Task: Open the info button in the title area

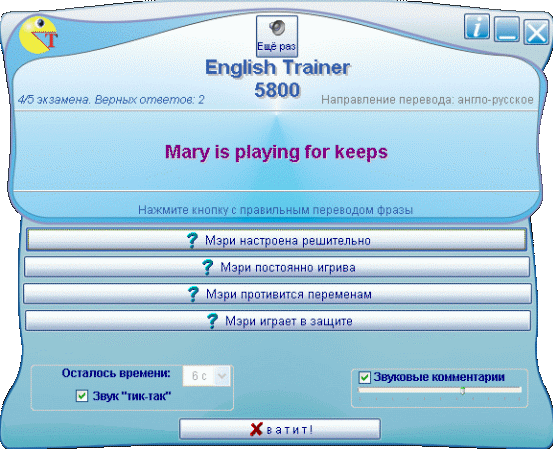Action: click(x=476, y=27)
